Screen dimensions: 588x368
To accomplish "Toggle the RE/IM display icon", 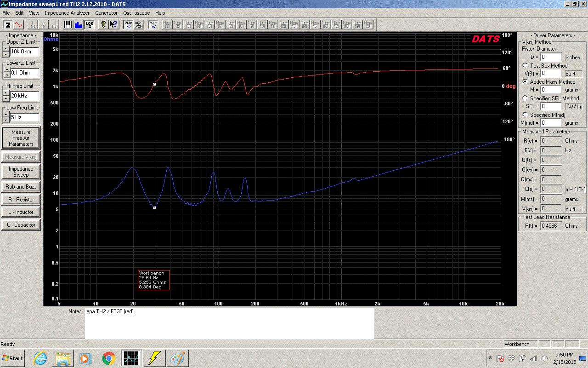I will (x=139, y=25).
